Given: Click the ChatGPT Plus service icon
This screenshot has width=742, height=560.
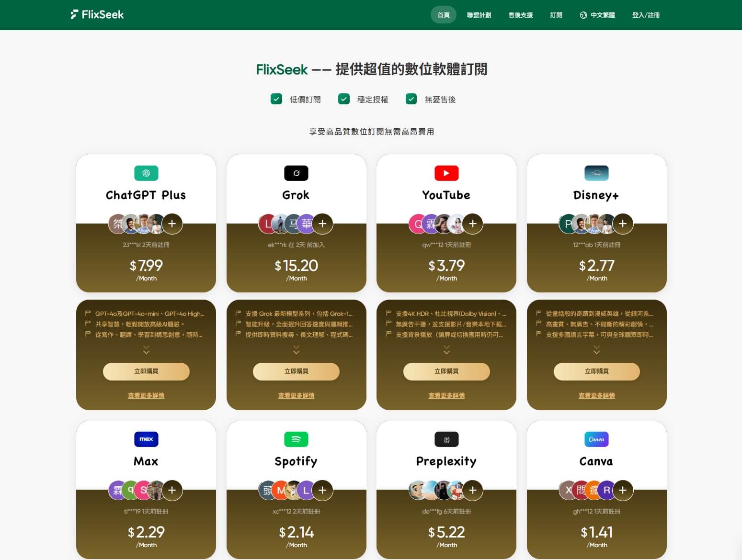Looking at the screenshot, I should pyautogui.click(x=146, y=173).
